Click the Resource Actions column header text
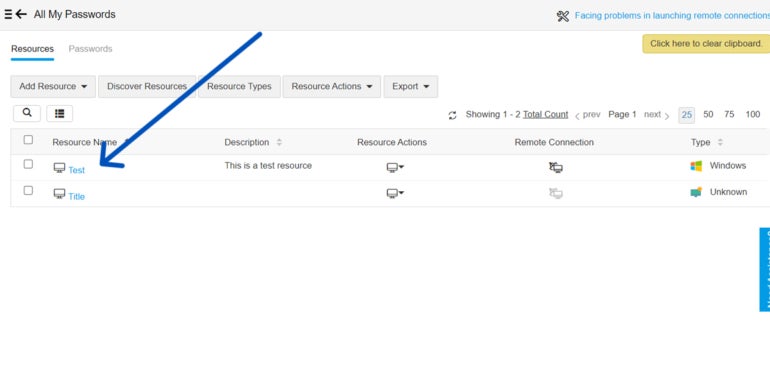Screen dimensions: 770x365 (x=392, y=142)
